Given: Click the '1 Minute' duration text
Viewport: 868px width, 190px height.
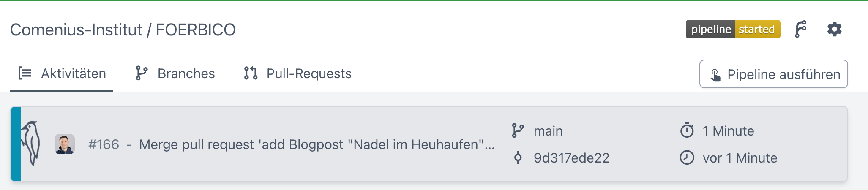Looking at the screenshot, I should tap(728, 131).
